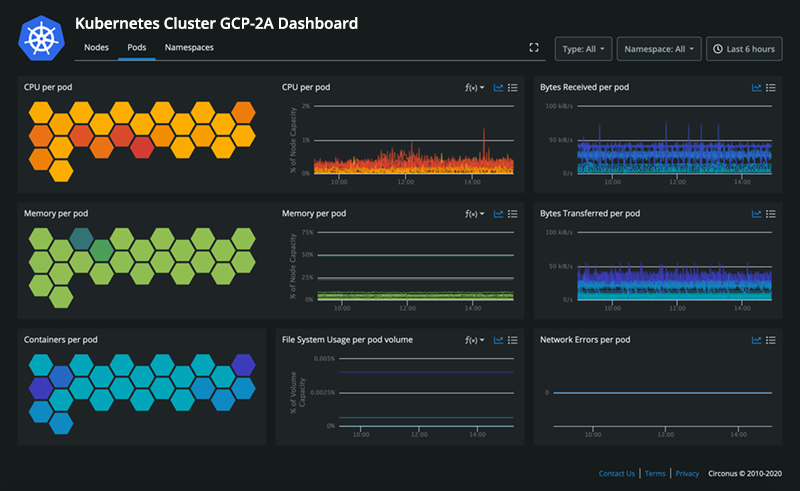
Task: Select chart view icon on Bytes Received panel
Action: [756, 88]
